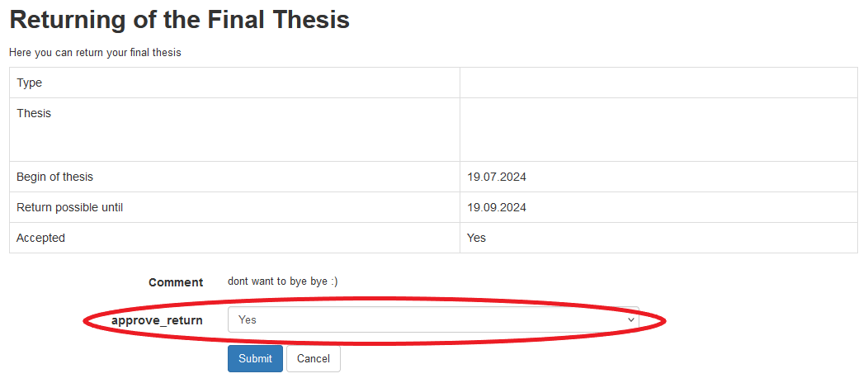
Task: Cancel the thesis return form
Action: pyautogui.click(x=313, y=359)
